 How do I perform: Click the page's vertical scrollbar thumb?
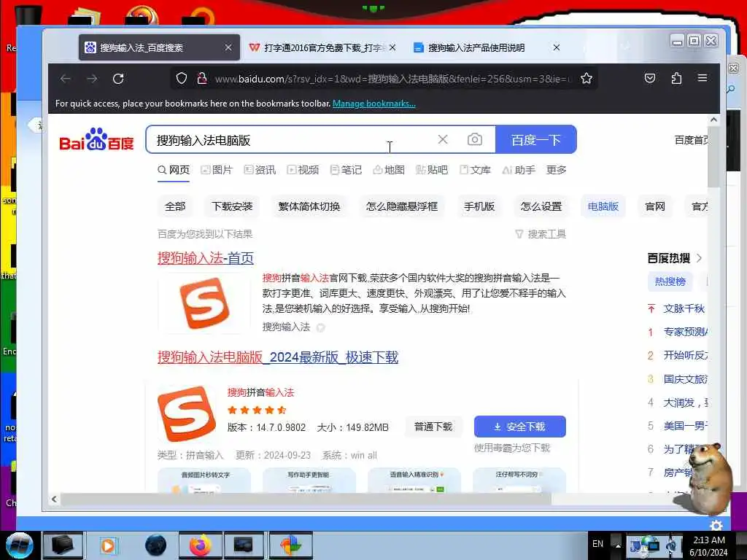(x=713, y=157)
